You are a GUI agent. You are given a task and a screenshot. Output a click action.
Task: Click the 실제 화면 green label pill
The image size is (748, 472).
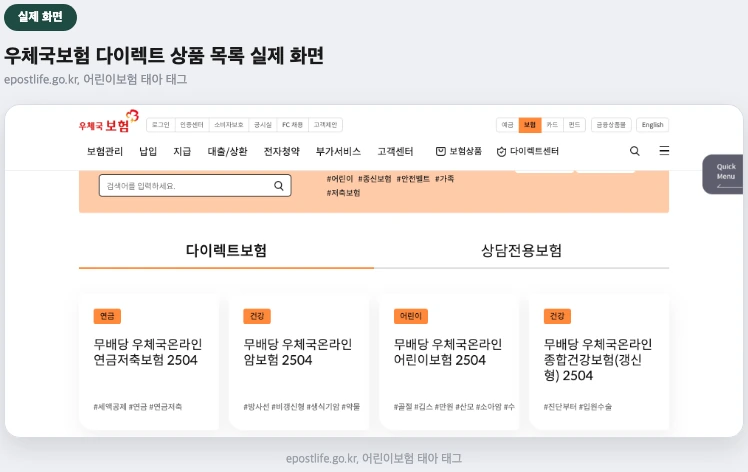click(x=41, y=17)
